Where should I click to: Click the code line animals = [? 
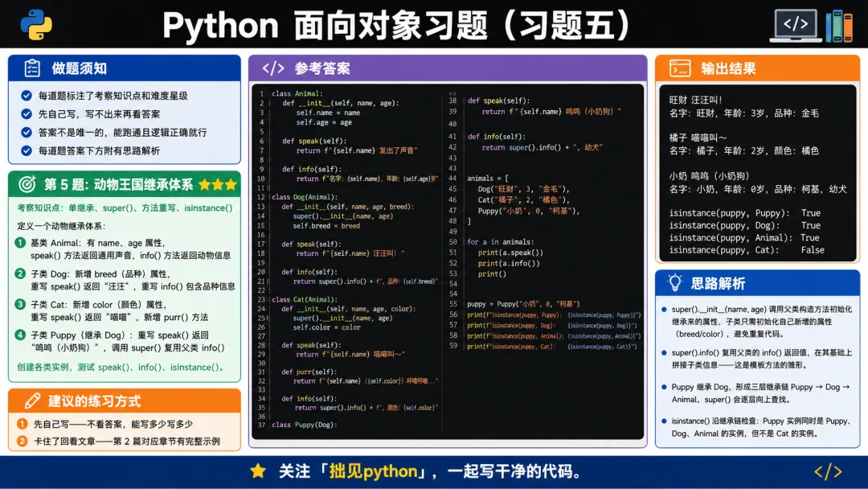(488, 179)
